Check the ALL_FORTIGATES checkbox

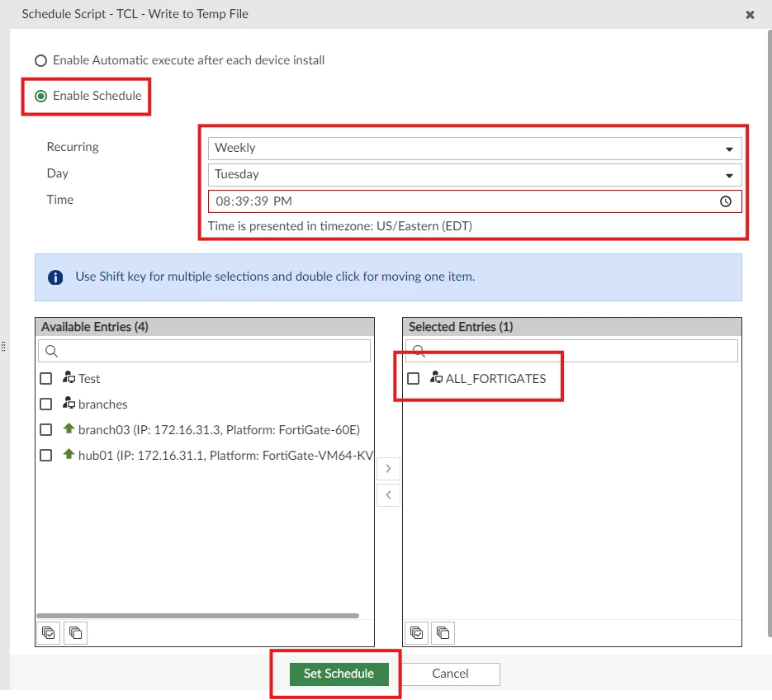(413, 379)
